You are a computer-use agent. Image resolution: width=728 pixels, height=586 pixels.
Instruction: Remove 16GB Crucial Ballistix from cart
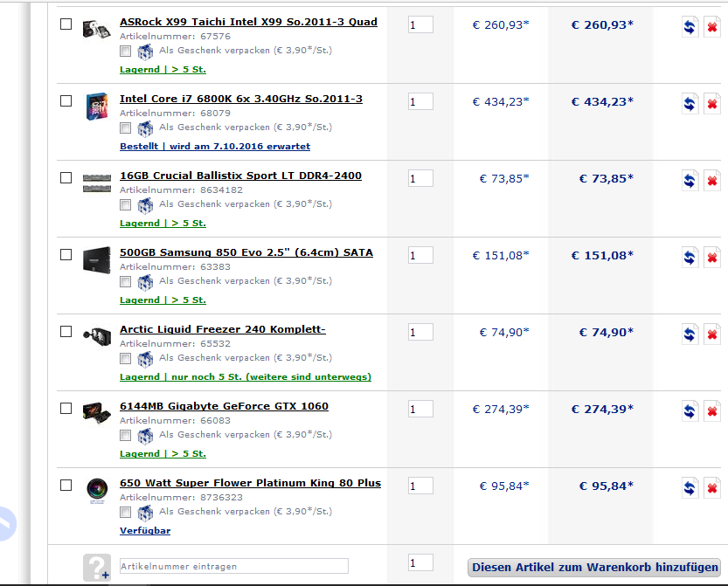tap(711, 181)
